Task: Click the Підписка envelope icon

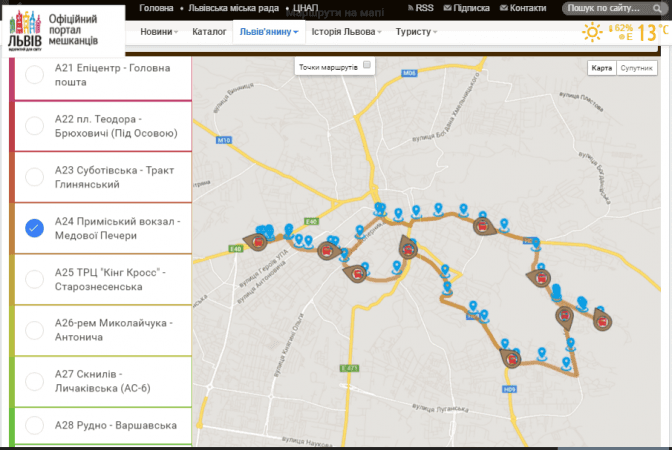Action: (x=445, y=8)
